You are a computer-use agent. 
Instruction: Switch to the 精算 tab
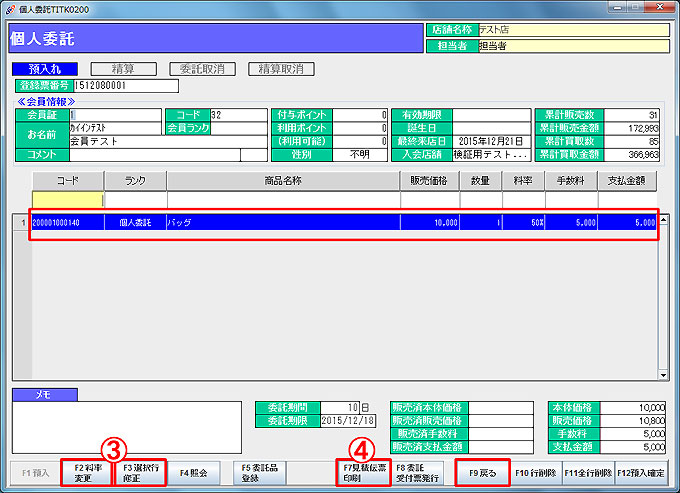(124, 69)
